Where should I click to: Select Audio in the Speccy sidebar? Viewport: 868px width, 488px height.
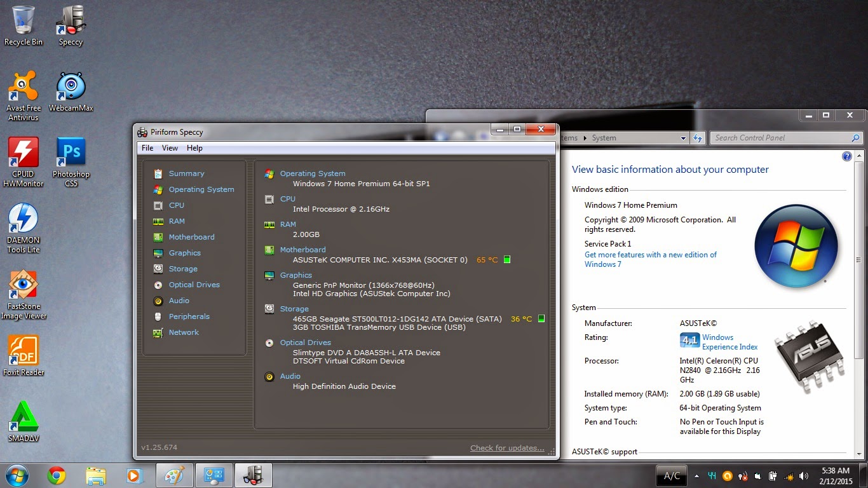[x=179, y=301]
